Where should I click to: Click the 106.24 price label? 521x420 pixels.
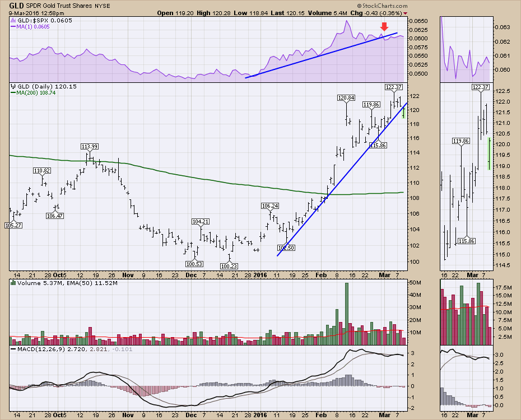270,206
